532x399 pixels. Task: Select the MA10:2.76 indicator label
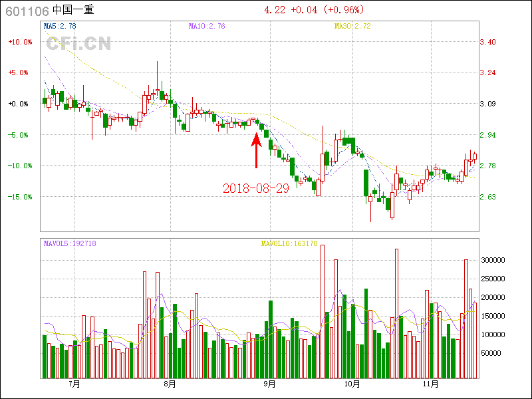(x=207, y=26)
